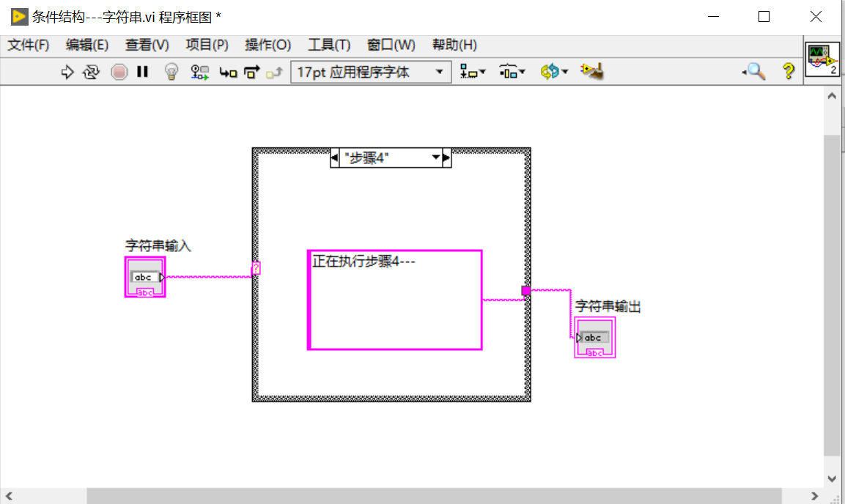Click the VI icon pane at top right
Image resolution: width=845 pixels, height=504 pixels.
coord(822,59)
